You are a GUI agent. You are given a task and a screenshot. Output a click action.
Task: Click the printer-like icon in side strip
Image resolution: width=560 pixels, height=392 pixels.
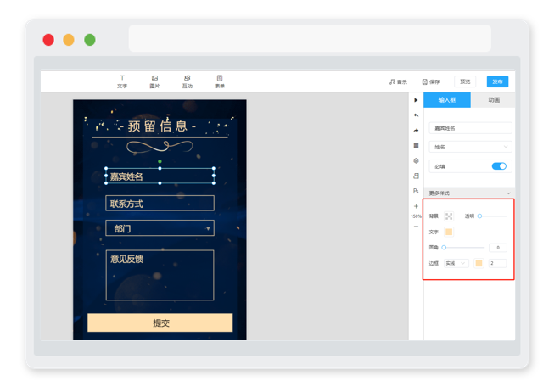416,176
